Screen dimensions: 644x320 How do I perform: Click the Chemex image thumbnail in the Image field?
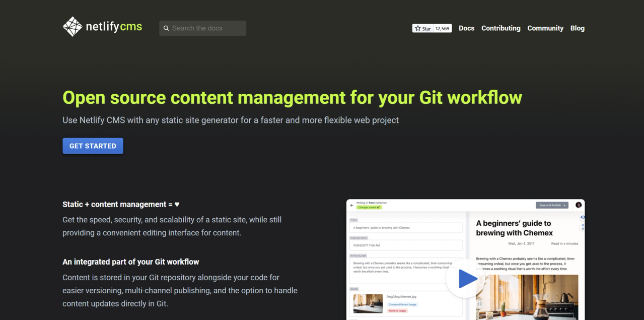368,302
